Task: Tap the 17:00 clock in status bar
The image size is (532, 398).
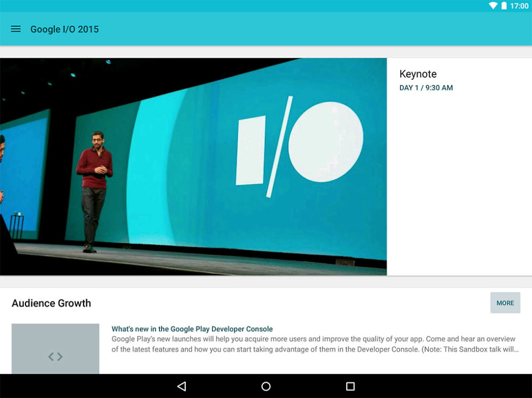Action: pos(519,6)
